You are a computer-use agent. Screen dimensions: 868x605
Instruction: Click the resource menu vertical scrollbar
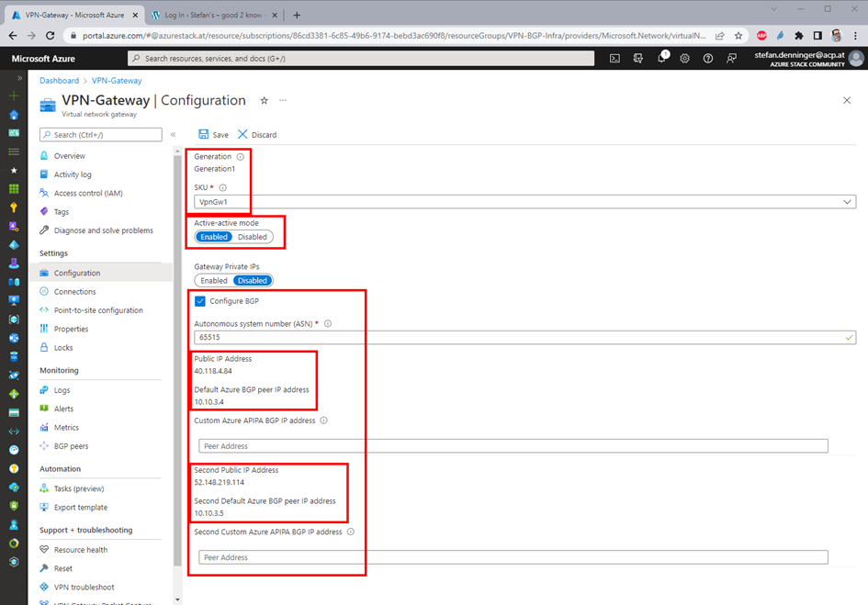pos(177,360)
